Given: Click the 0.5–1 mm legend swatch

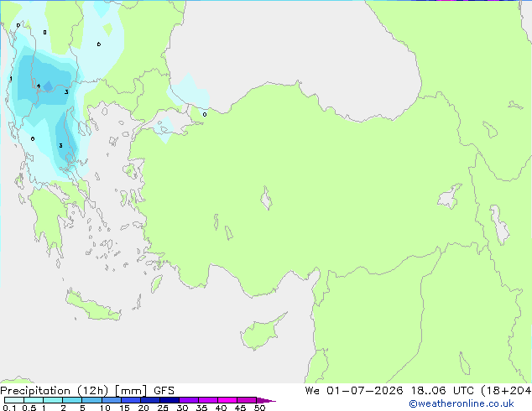Looking at the screenshot, I should point(34,400).
